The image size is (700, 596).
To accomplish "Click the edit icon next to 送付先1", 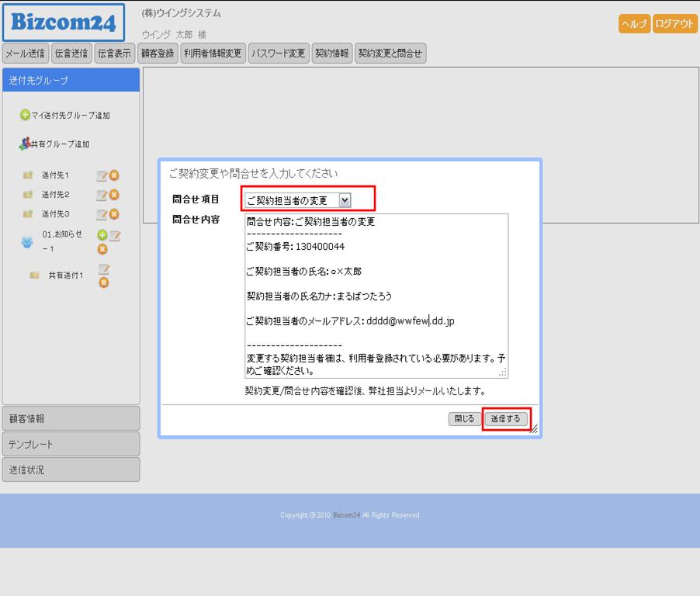I will (x=101, y=175).
